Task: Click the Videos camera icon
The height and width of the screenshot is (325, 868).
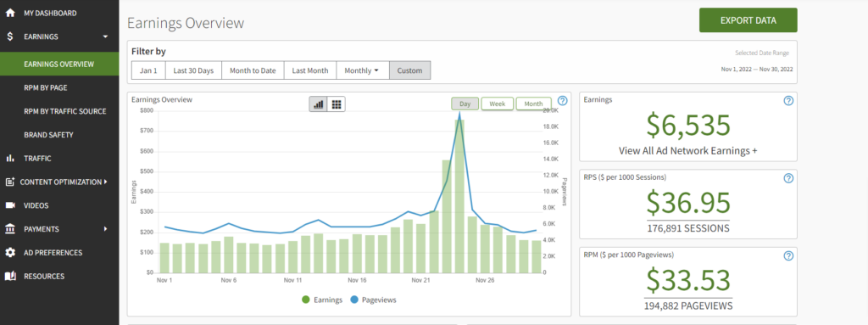Action: (10, 205)
